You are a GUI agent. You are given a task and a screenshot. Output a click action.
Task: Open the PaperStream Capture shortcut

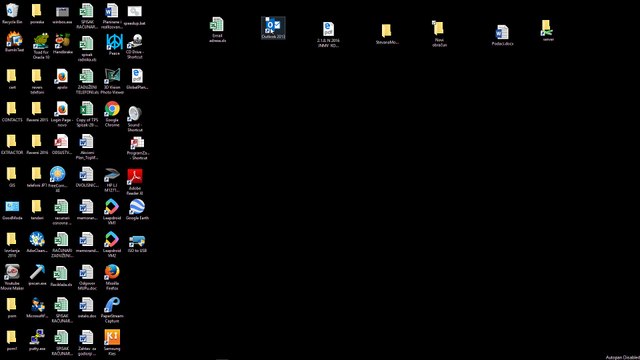(112, 310)
